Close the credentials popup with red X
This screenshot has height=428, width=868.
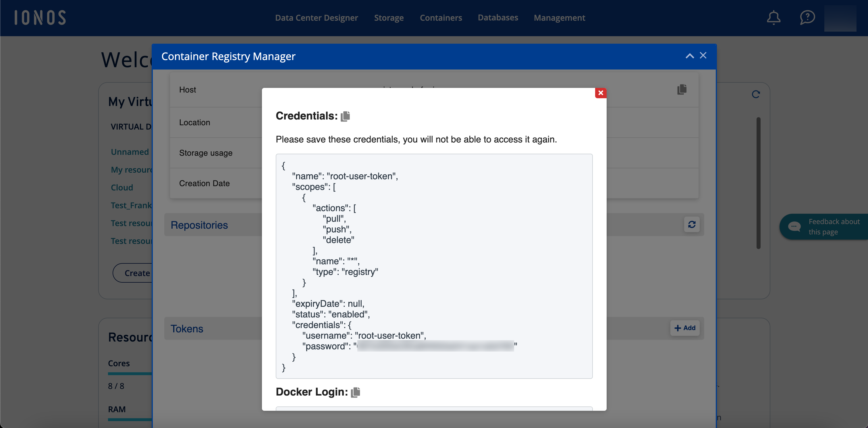pyautogui.click(x=601, y=93)
